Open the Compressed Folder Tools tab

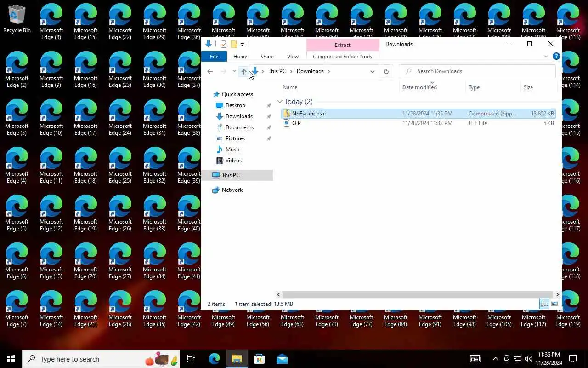[x=342, y=57]
